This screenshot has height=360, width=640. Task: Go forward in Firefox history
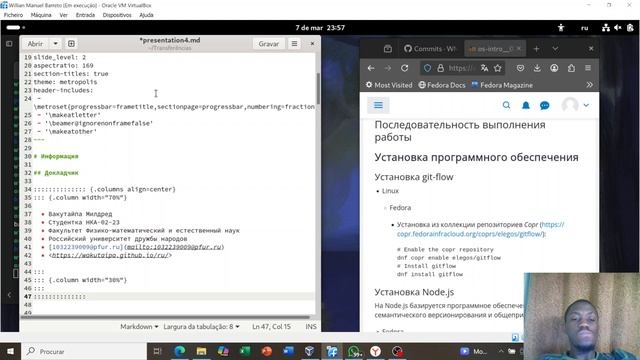point(387,68)
